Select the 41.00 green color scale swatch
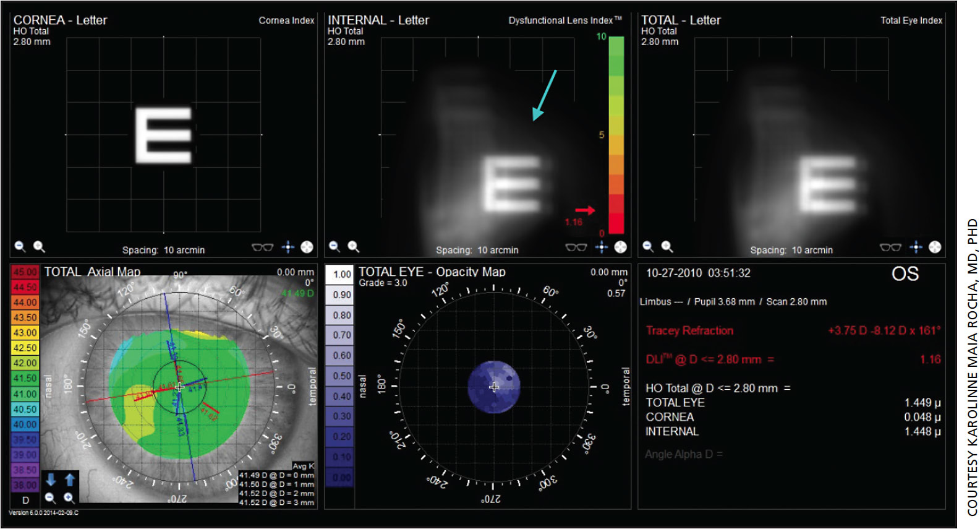The height and width of the screenshot is (529, 980). point(25,394)
